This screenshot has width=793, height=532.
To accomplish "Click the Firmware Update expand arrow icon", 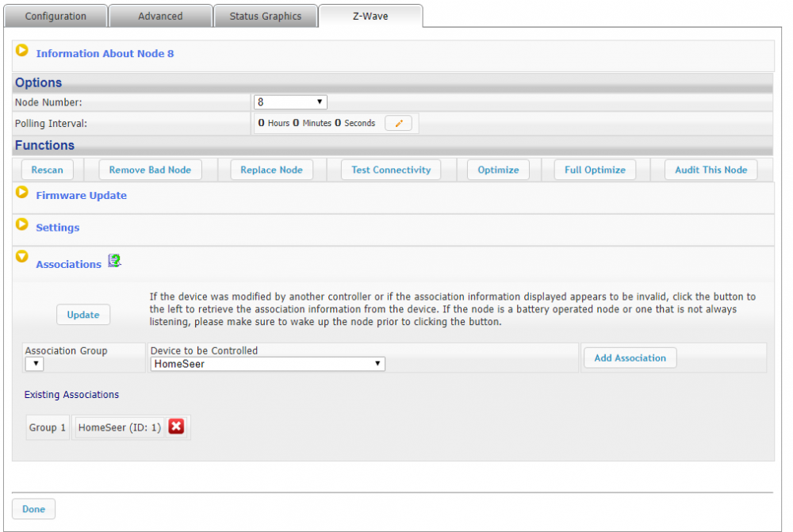I will [x=22, y=193].
